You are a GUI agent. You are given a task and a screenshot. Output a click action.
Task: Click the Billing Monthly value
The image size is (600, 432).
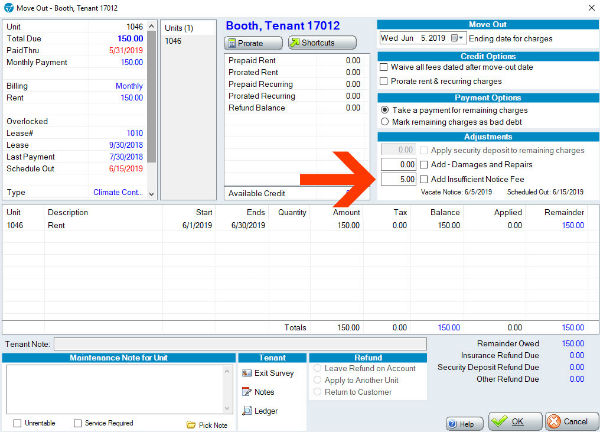click(129, 86)
